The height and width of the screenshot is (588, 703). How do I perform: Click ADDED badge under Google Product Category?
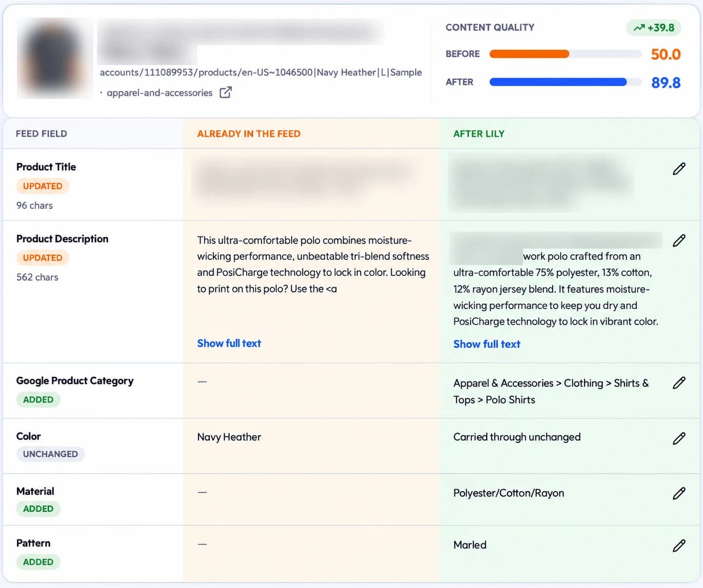[x=38, y=399]
